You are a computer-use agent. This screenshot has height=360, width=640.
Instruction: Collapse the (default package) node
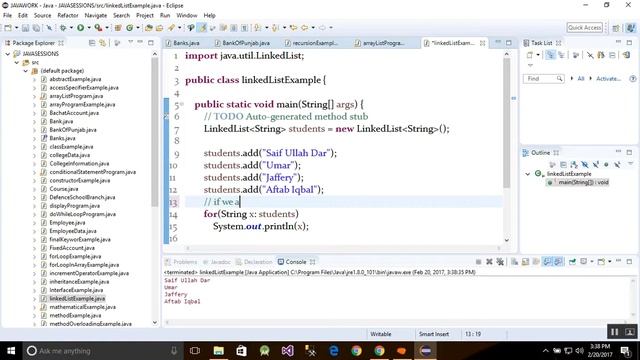[x=26, y=71]
